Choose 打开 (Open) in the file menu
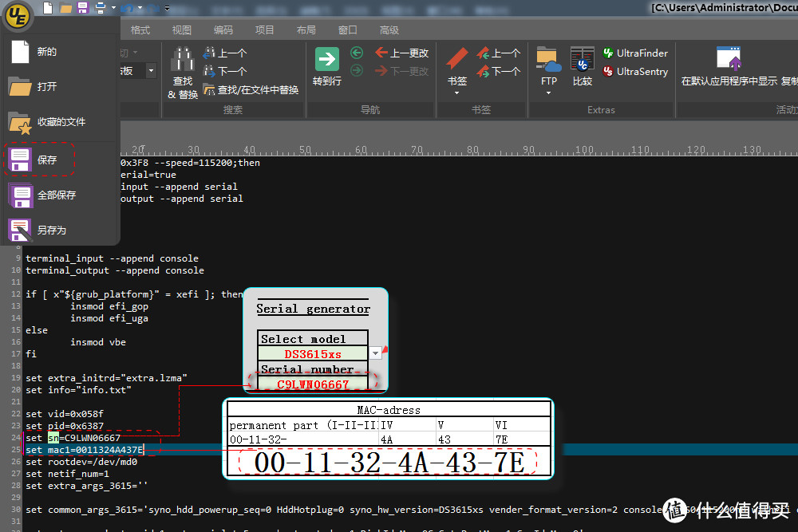The width and height of the screenshot is (798, 532). click(60, 86)
